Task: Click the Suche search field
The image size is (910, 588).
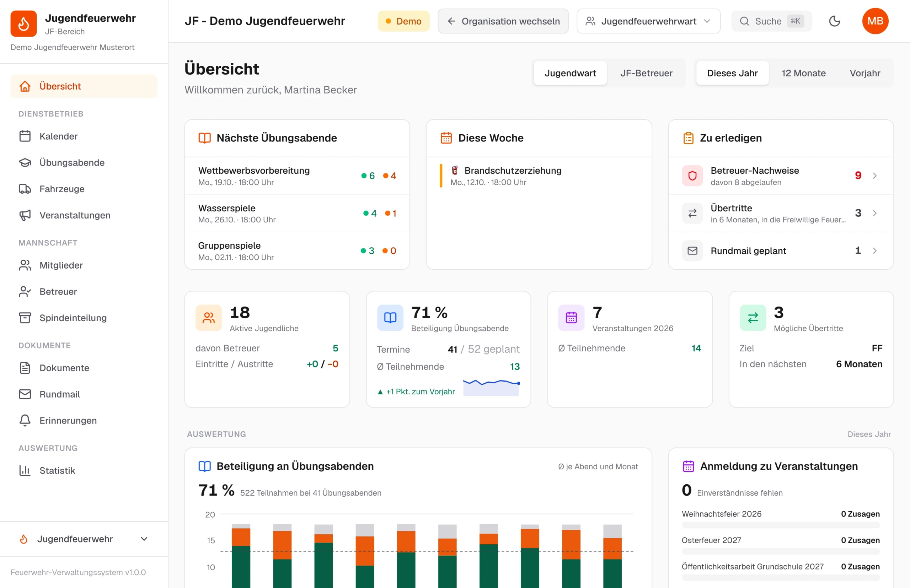Action: (771, 21)
